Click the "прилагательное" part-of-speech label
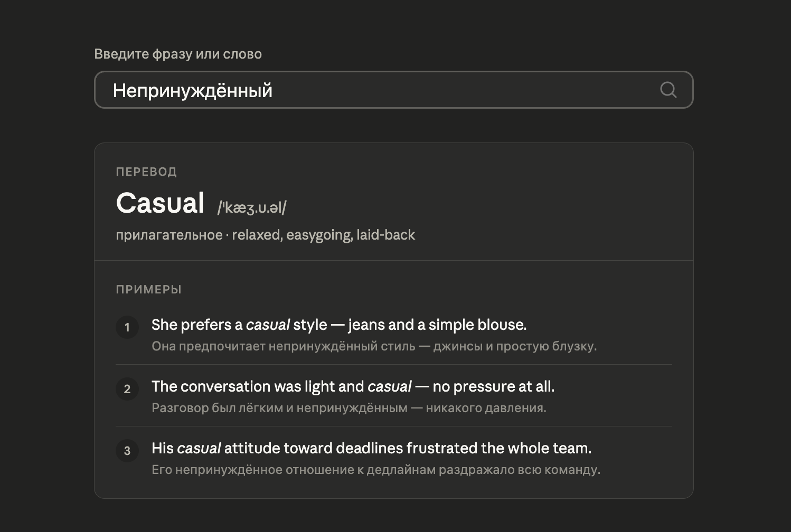The width and height of the screenshot is (791, 532). point(169,235)
